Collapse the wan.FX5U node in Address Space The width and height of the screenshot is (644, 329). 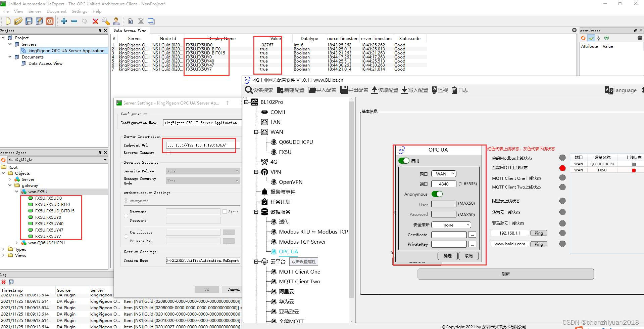click(16, 192)
